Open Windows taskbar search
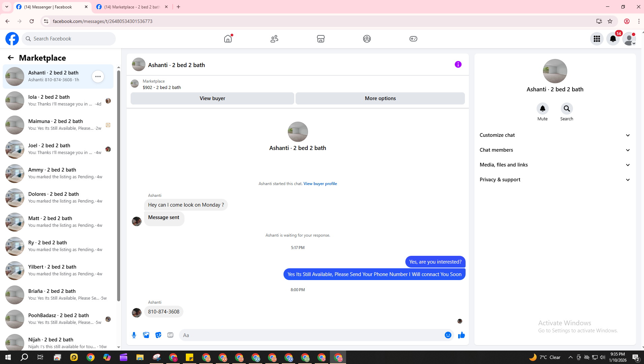This screenshot has width=644, height=364. click(24, 357)
